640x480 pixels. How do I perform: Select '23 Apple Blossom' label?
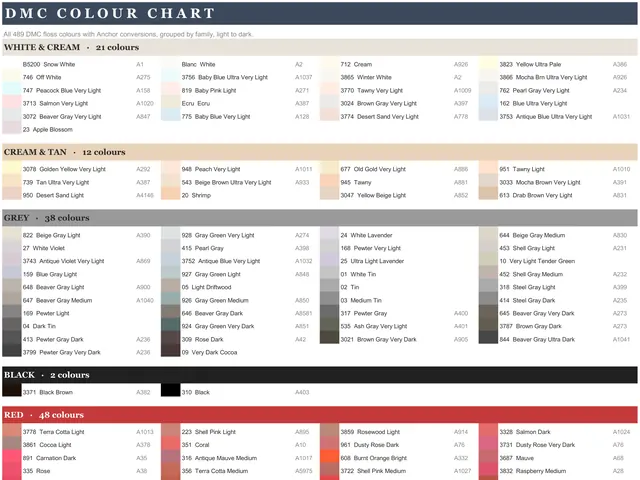[48, 129]
